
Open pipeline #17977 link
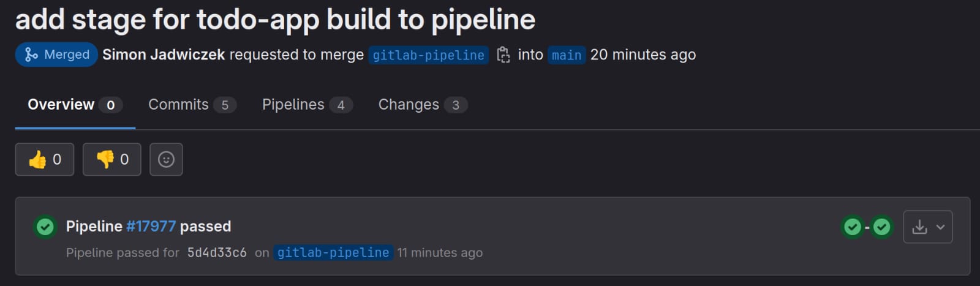(x=151, y=227)
